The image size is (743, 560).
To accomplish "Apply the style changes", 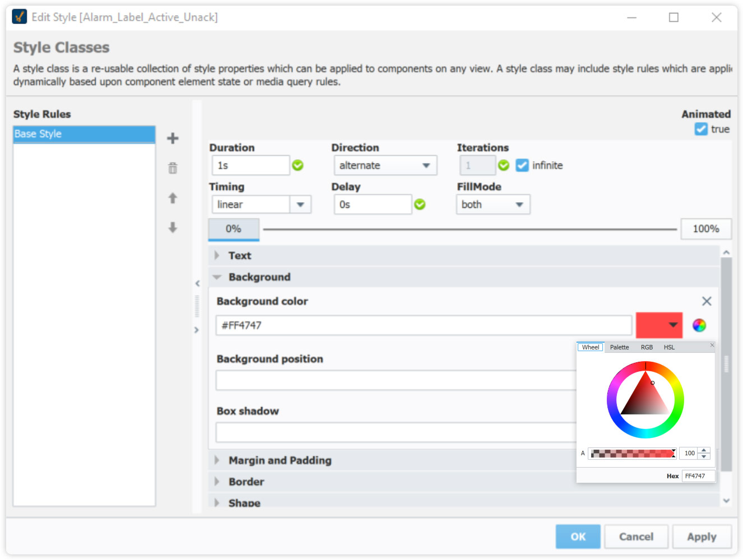I will pyautogui.click(x=702, y=536).
